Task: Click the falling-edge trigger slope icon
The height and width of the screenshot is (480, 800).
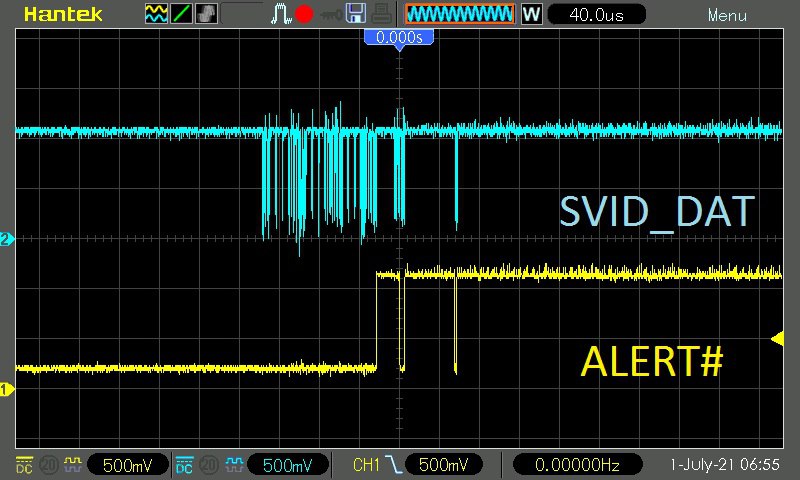Action: pos(393,465)
